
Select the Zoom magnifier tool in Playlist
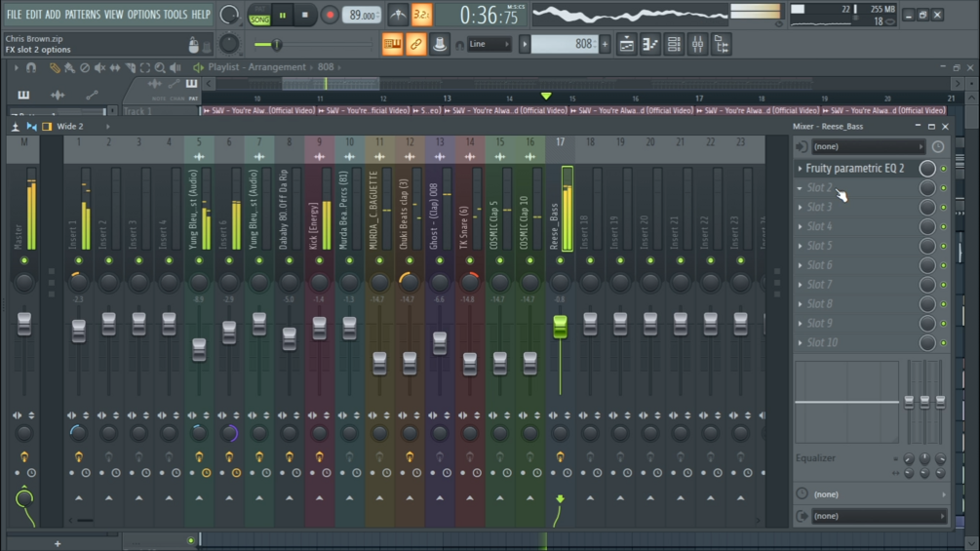coord(160,67)
